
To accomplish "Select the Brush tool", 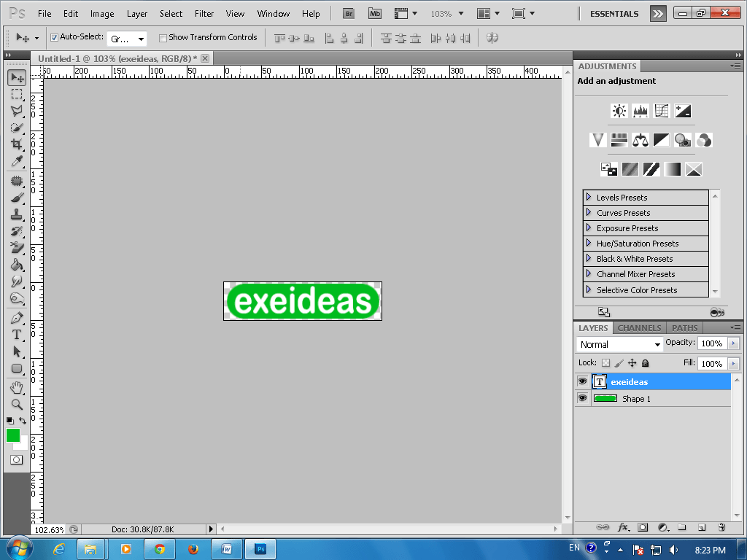I will pos(17,197).
